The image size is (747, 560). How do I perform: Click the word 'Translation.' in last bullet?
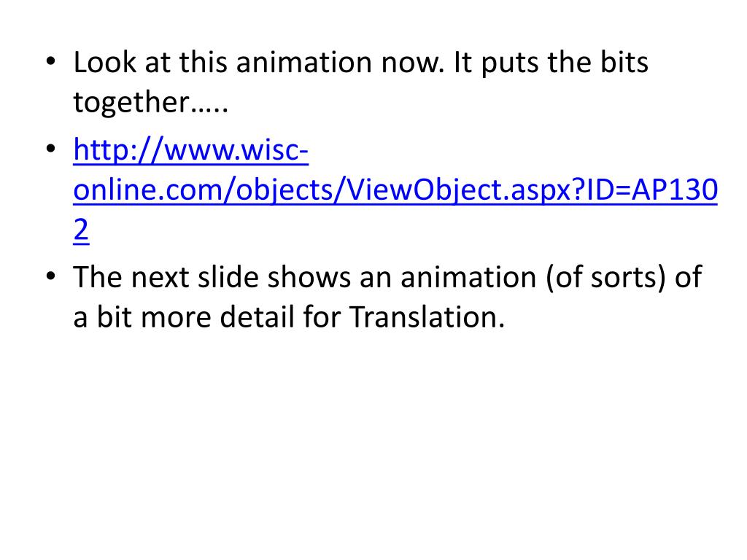(x=427, y=316)
